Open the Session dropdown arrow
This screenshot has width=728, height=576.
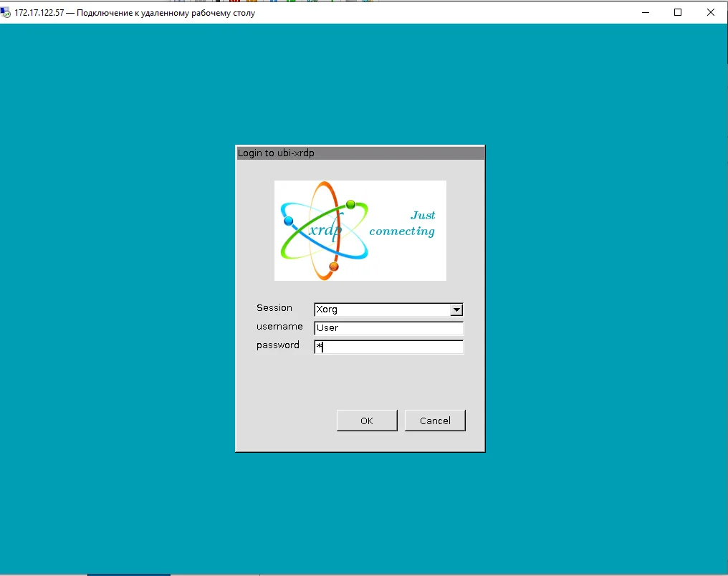tap(456, 309)
